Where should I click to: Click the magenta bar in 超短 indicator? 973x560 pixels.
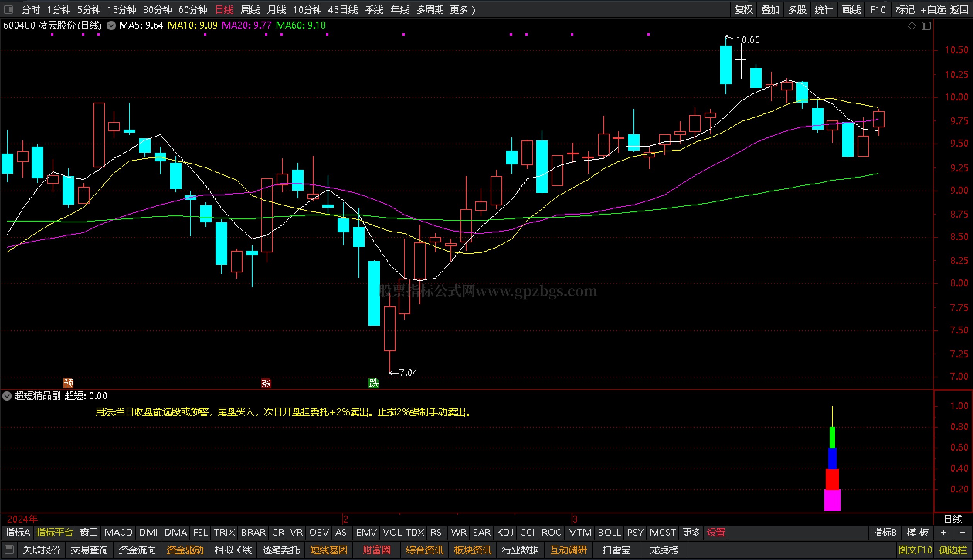(832, 500)
